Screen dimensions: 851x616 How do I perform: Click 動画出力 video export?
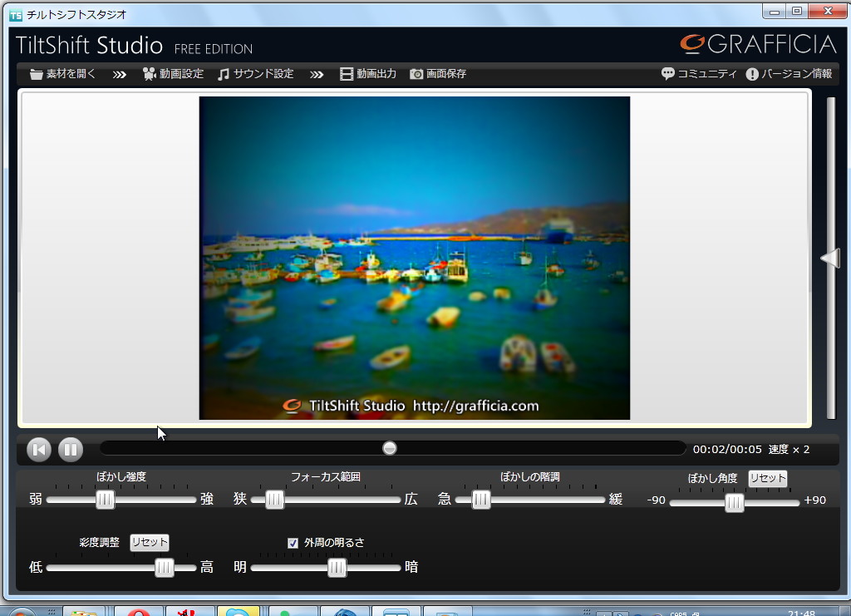tap(368, 74)
